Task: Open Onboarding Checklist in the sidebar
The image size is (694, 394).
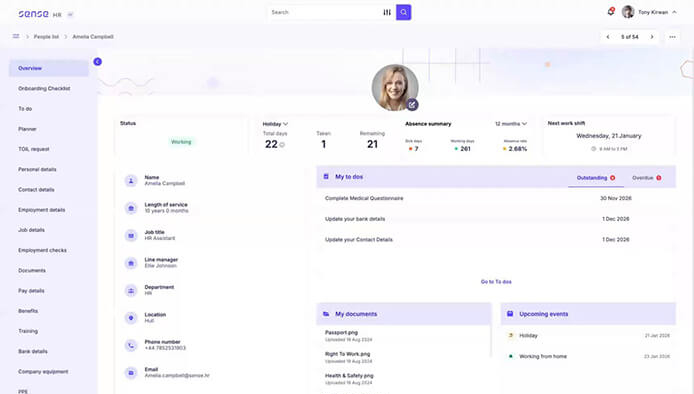Action: [x=44, y=89]
